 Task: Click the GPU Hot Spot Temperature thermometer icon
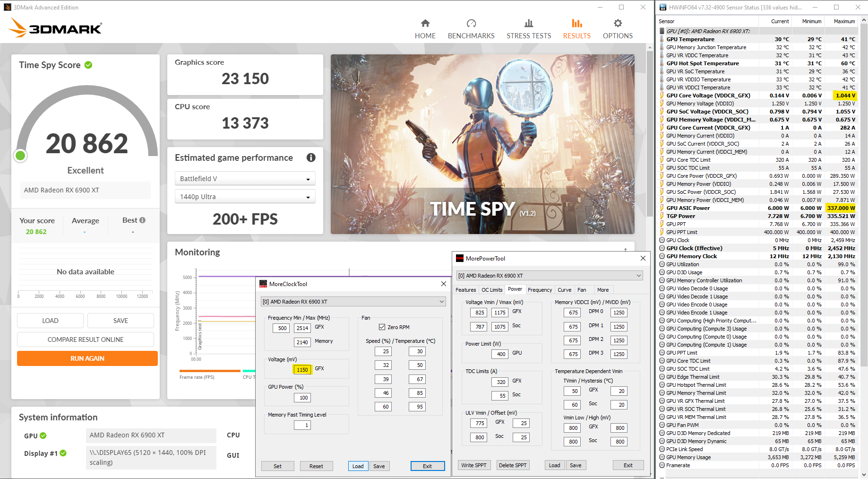pyautogui.click(x=662, y=63)
